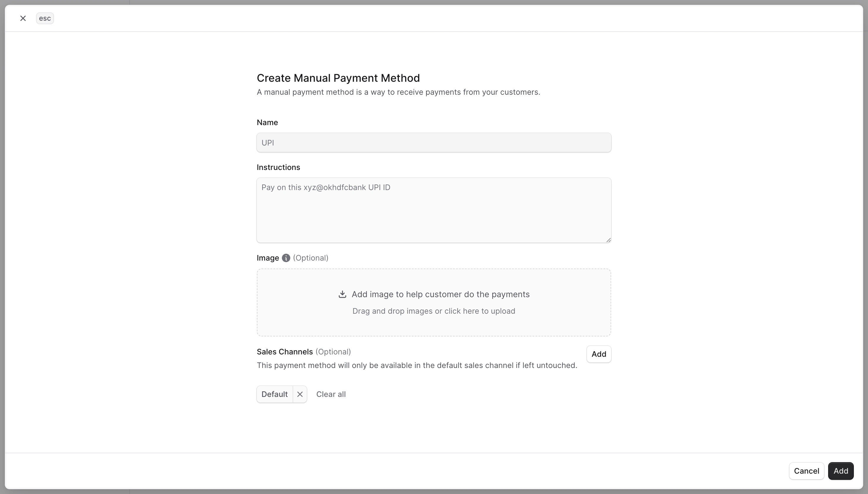
Task: Click the UPI payment instructions text
Action: point(325,187)
